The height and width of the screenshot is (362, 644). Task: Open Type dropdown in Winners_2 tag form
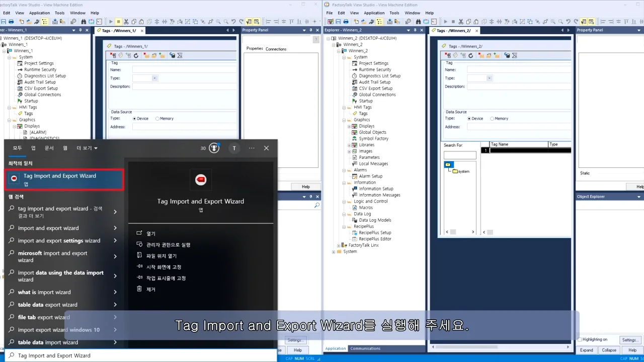tap(489, 78)
